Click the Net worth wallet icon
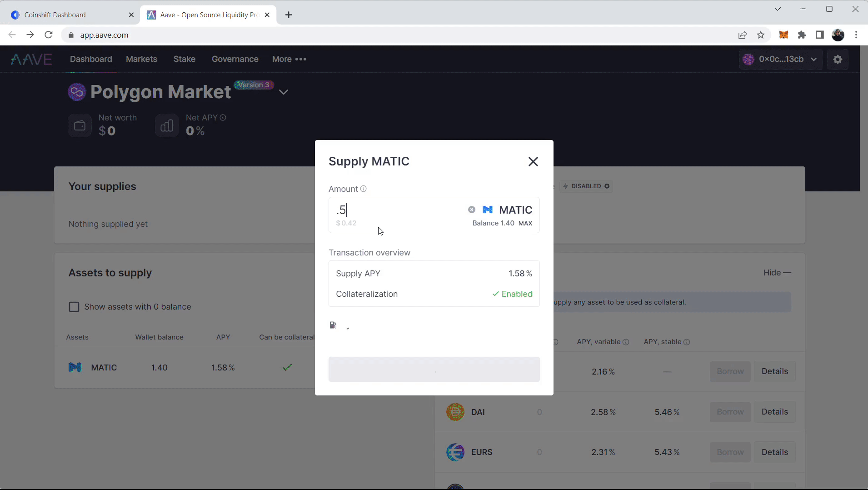The image size is (868, 490). (80, 125)
